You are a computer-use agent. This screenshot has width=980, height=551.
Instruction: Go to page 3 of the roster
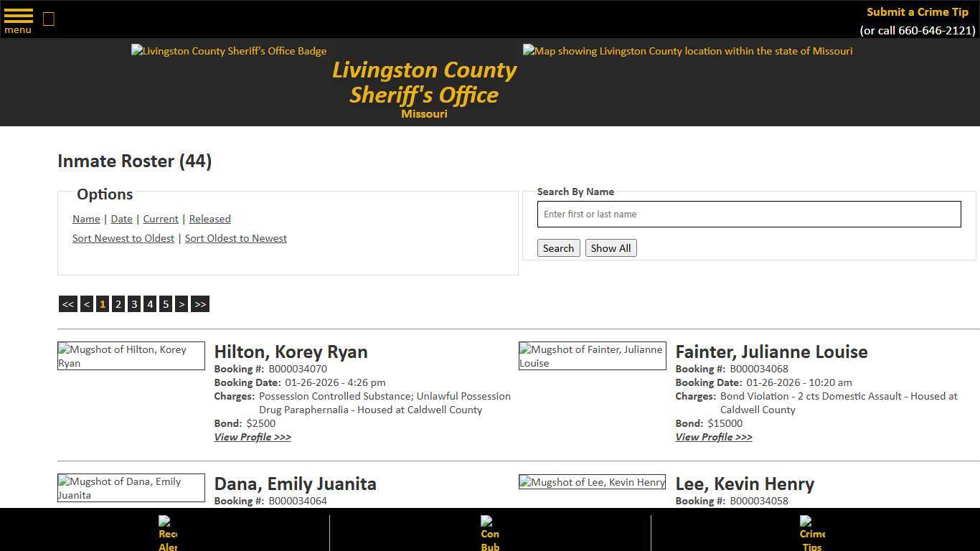click(133, 303)
